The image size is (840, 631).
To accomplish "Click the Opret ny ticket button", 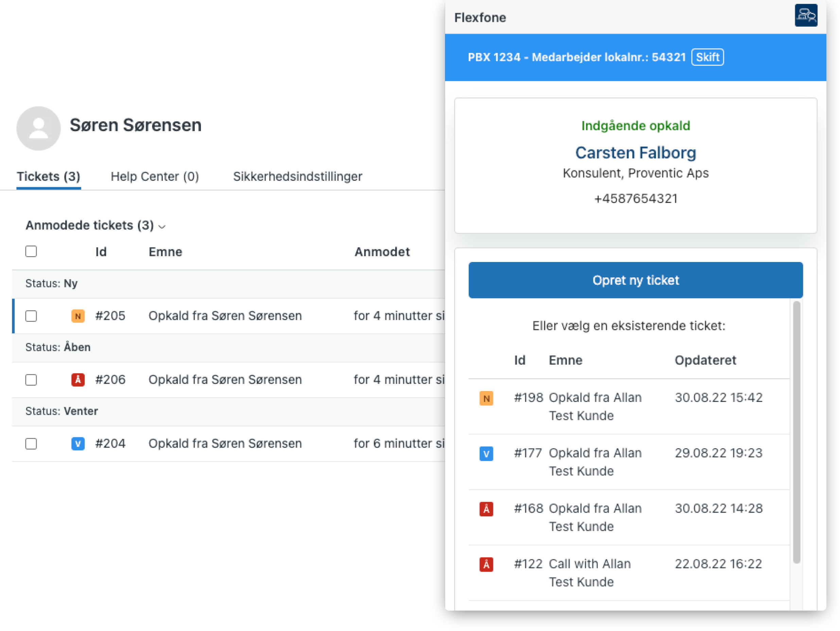I will (636, 280).
